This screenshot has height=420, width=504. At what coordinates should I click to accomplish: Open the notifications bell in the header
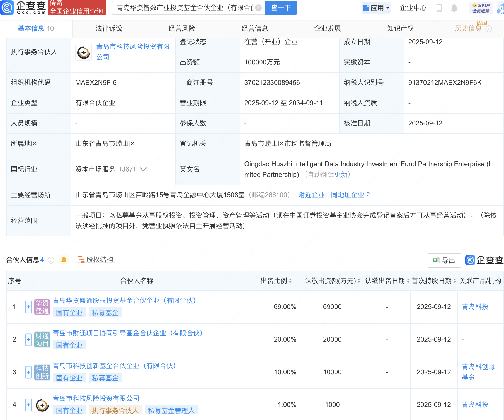click(454, 8)
